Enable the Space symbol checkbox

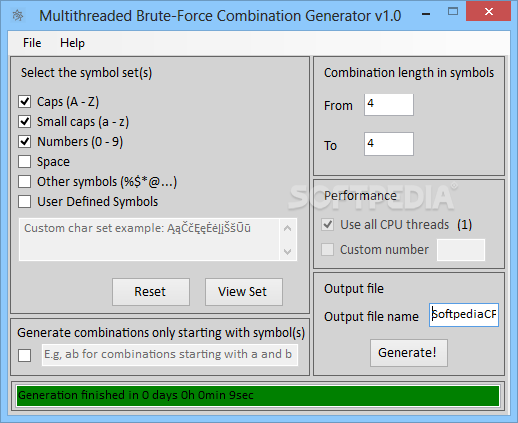coord(25,162)
